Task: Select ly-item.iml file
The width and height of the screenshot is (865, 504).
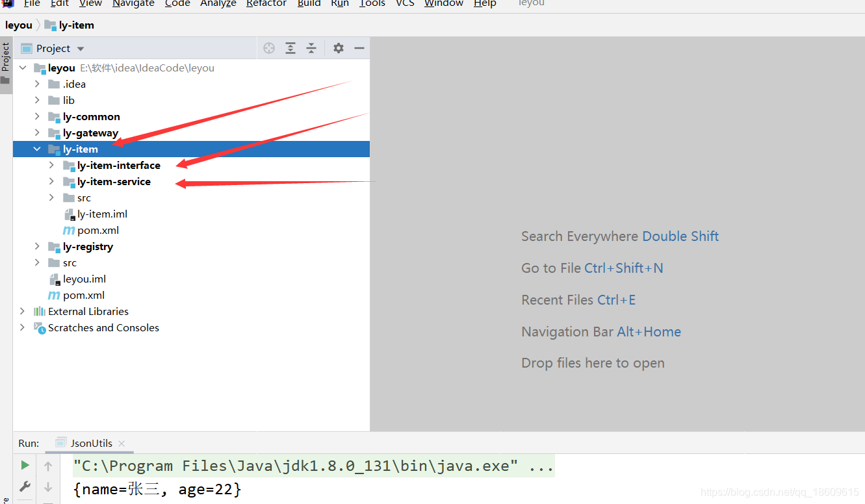Action: pyautogui.click(x=102, y=214)
